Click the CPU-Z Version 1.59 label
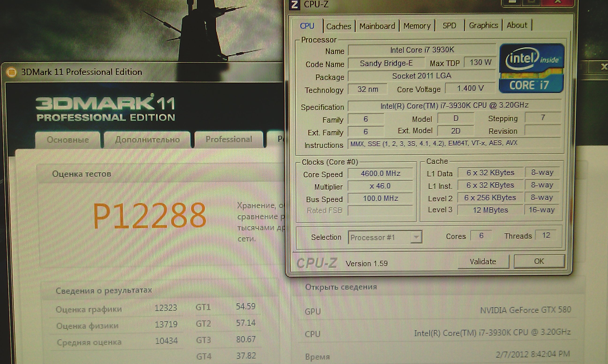This screenshot has height=364, width=608. 366,263
